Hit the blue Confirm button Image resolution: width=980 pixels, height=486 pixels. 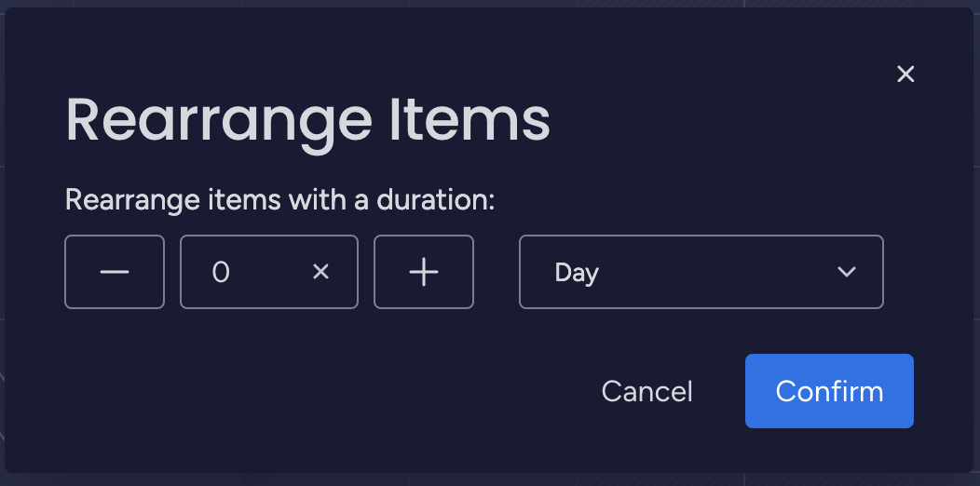(x=829, y=391)
